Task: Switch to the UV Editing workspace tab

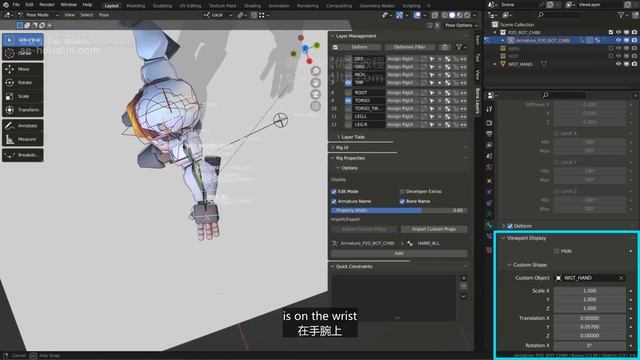Action: (x=190, y=6)
